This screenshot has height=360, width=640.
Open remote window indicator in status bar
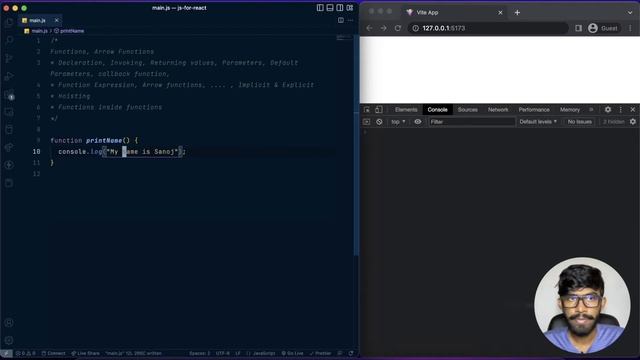coord(6,353)
